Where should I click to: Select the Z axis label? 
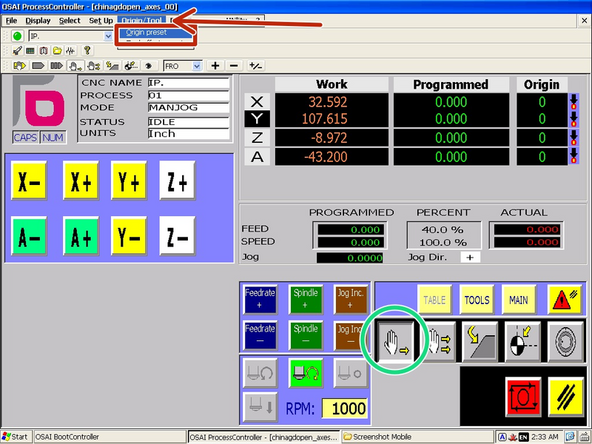pos(257,138)
